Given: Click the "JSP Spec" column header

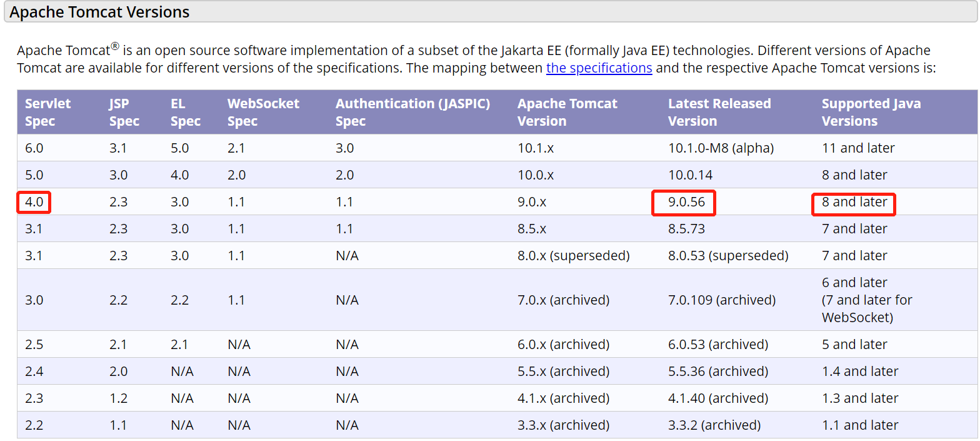Looking at the screenshot, I should (124, 112).
